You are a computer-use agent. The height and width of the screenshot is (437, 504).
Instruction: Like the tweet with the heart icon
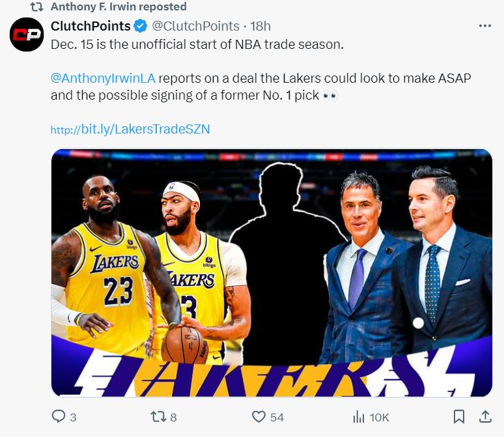click(x=259, y=417)
